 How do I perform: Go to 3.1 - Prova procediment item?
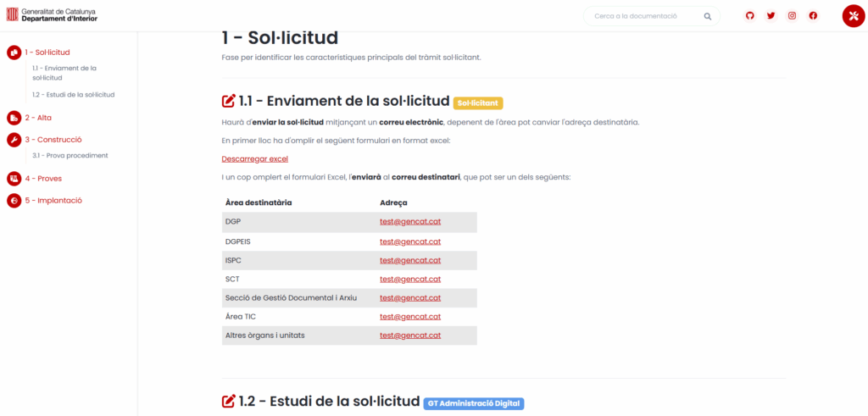click(70, 155)
